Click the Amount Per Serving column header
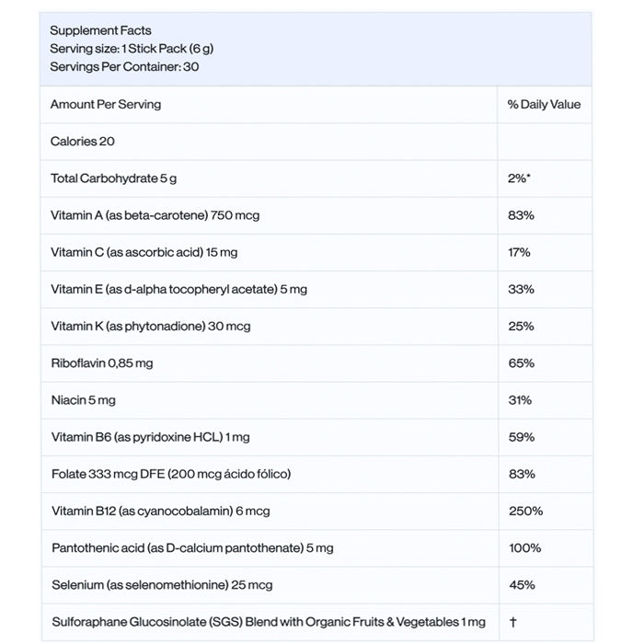The image size is (644, 644). click(x=106, y=105)
